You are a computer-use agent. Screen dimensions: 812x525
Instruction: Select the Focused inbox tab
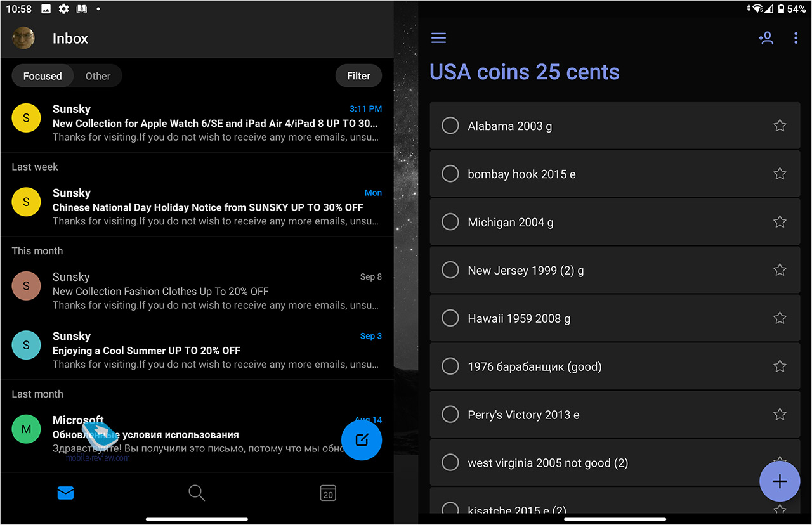43,76
